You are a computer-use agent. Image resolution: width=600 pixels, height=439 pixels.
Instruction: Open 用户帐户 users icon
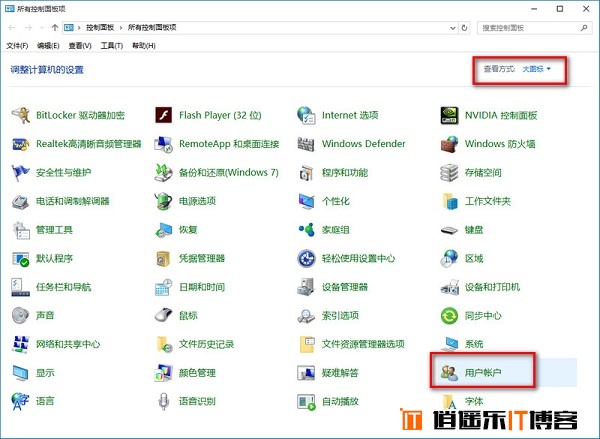(x=449, y=372)
